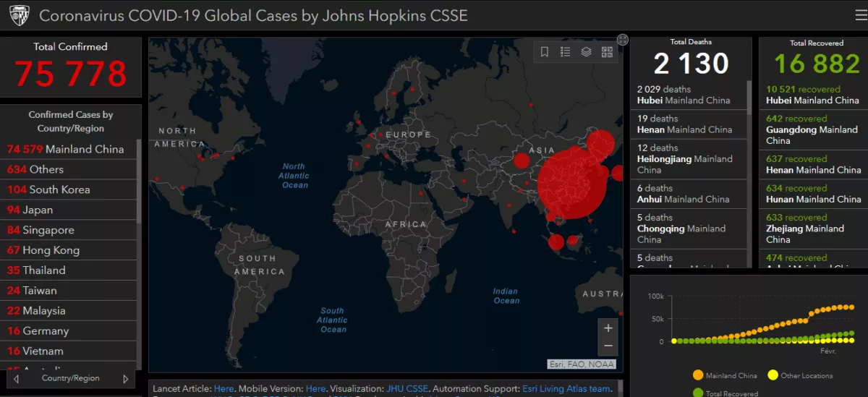
Task: Open the basemap gallery grid icon
Action: click(x=607, y=52)
